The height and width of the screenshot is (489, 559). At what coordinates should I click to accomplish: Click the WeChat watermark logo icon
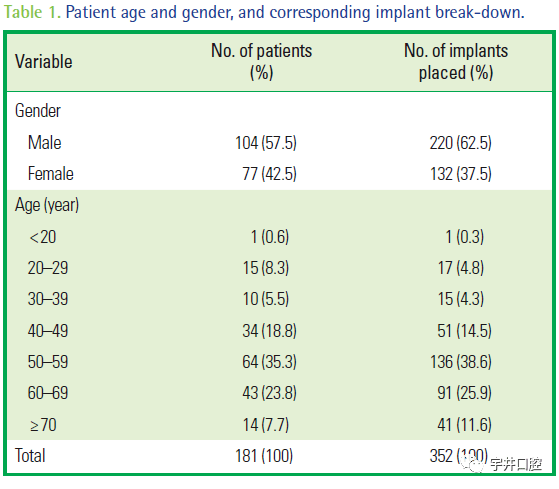[x=473, y=463]
